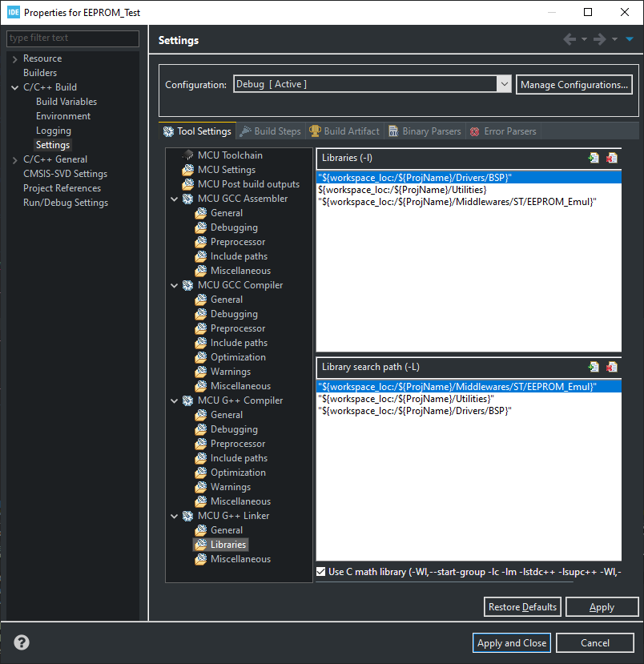Viewport: 644px width, 664px height.
Task: Click add icon in Libraries (-l) panel
Action: 594,158
